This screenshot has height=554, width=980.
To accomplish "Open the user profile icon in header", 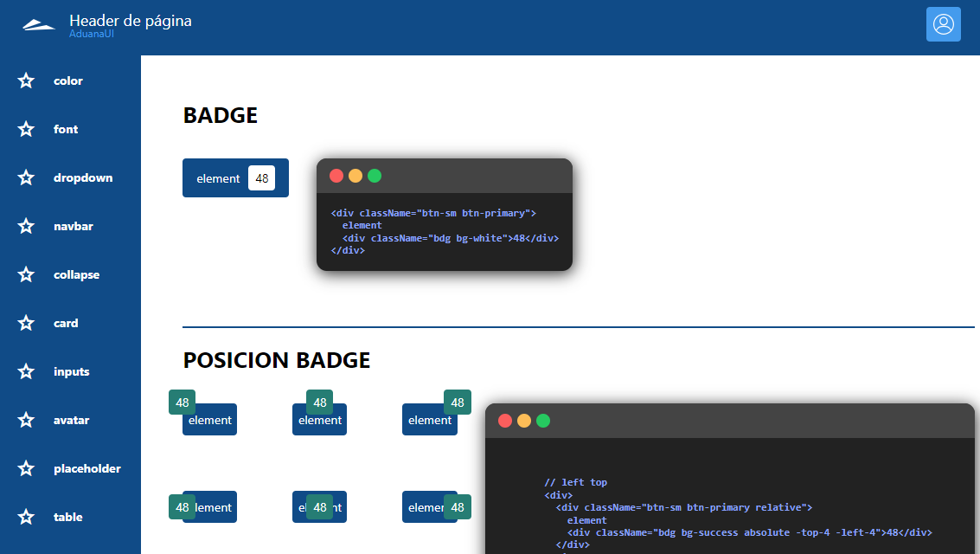I will click(x=943, y=24).
